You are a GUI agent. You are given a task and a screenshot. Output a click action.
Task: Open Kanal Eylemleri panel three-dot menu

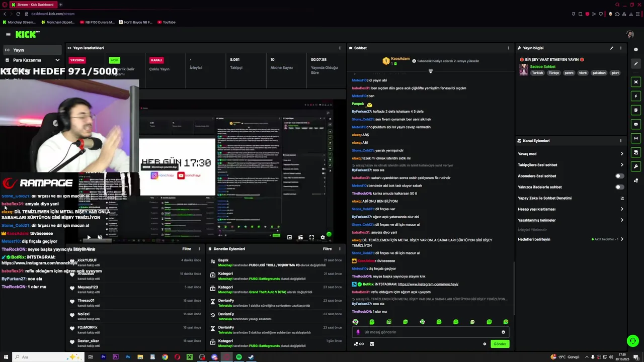pyautogui.click(x=621, y=141)
